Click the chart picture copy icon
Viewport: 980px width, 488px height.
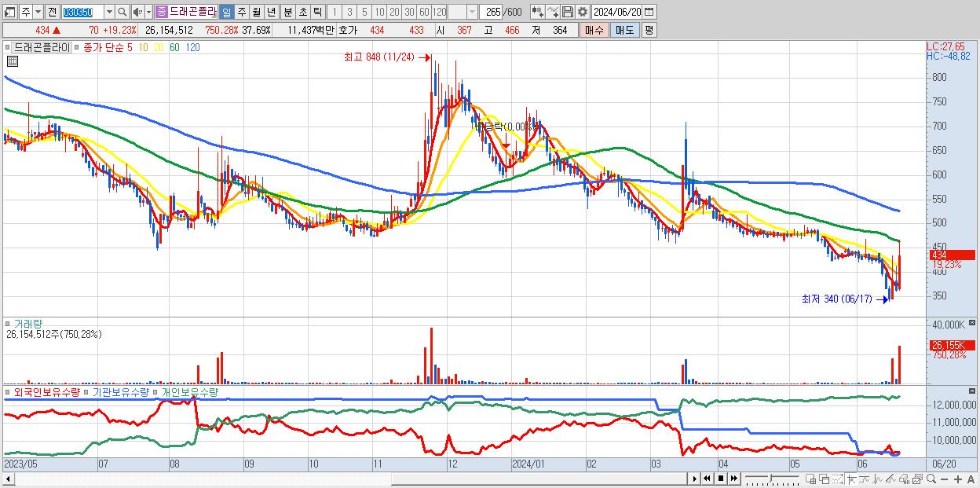point(917,479)
